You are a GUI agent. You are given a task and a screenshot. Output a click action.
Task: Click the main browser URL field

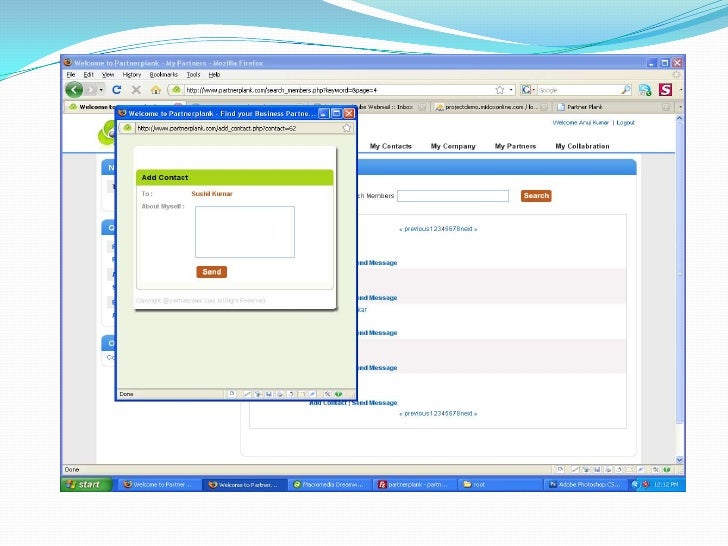pyautogui.click(x=339, y=90)
